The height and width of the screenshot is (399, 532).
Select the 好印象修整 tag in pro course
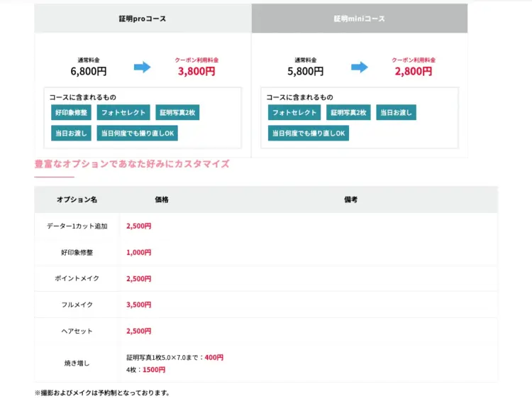(x=73, y=112)
